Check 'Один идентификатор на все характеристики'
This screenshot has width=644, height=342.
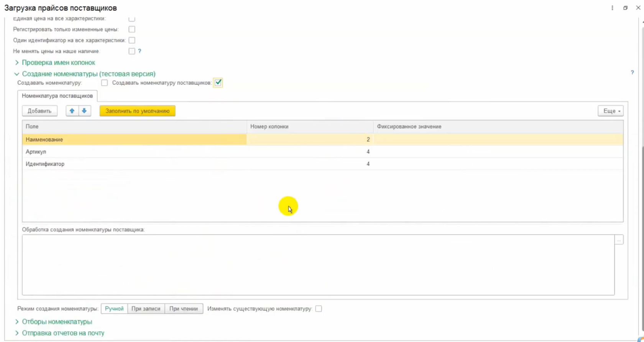click(132, 40)
